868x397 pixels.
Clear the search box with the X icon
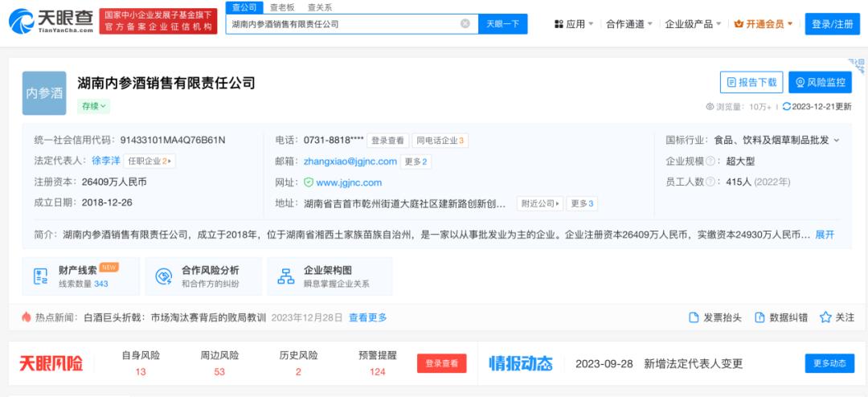tap(465, 24)
